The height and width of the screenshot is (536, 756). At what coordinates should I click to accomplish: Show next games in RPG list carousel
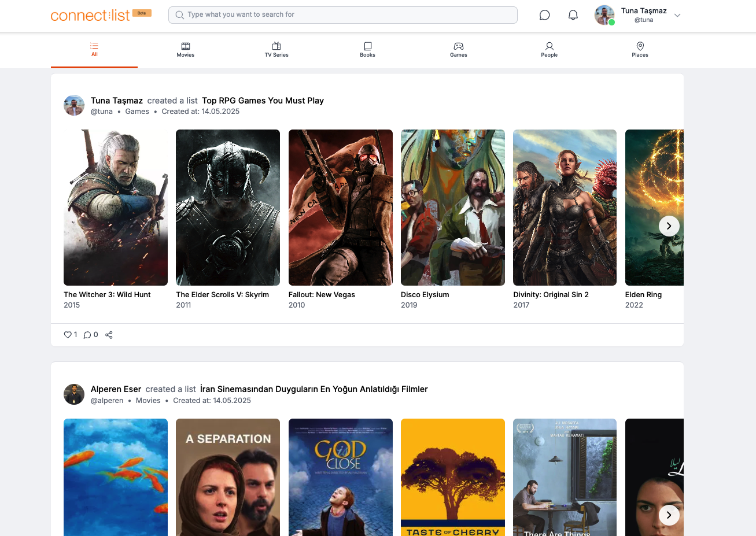(x=669, y=226)
